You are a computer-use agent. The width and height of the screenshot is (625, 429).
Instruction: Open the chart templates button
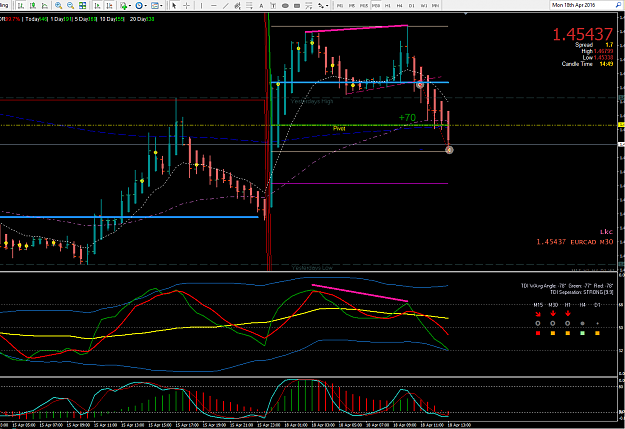(x=155, y=6)
